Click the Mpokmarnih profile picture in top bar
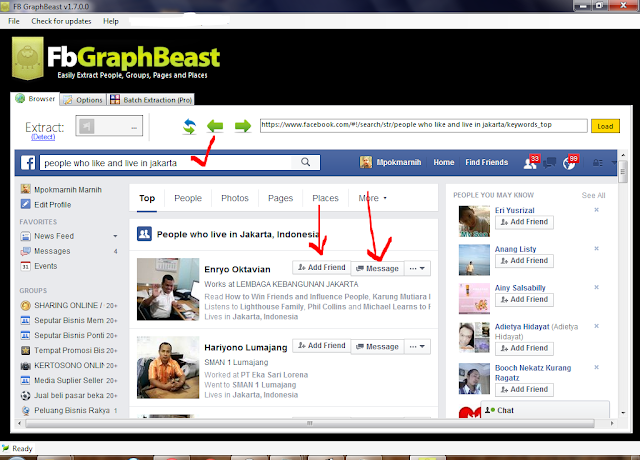The width and height of the screenshot is (640, 460). coord(366,162)
